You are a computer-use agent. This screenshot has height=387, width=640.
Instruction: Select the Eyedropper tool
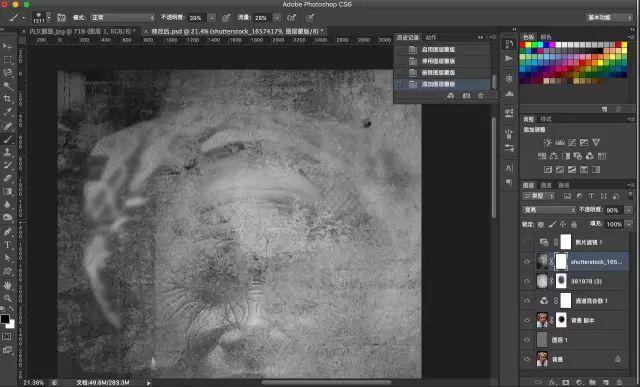(x=7, y=111)
